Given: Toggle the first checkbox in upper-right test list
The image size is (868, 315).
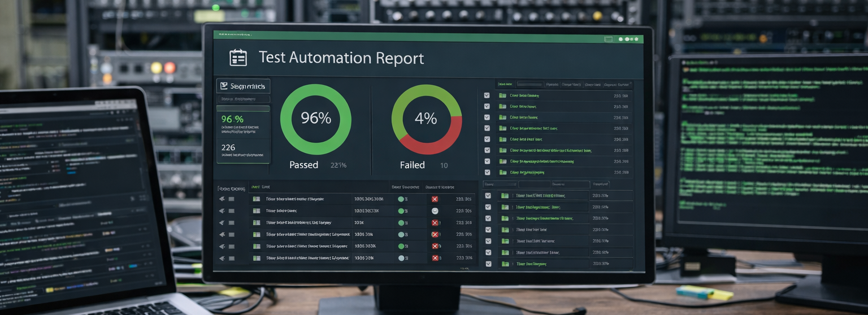Looking at the screenshot, I should pyautogui.click(x=487, y=95).
